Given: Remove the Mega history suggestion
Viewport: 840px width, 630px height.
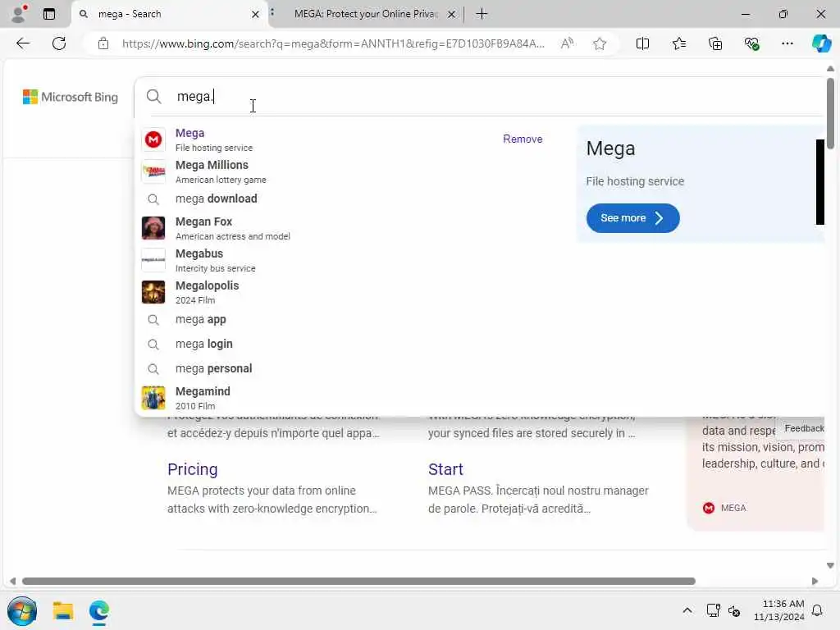Looking at the screenshot, I should [x=523, y=139].
